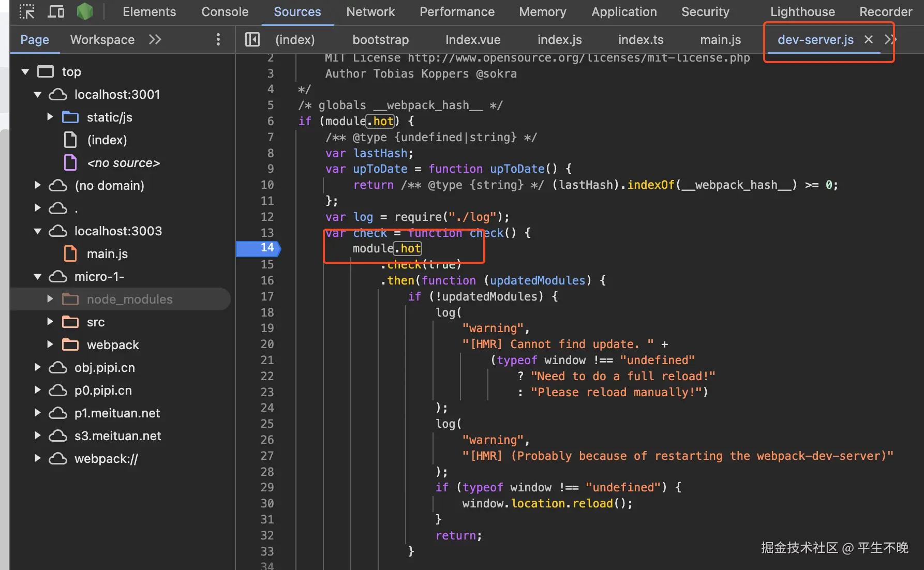Expand the webpack folder arrow
Image resolution: width=924 pixels, height=570 pixels.
click(x=50, y=344)
